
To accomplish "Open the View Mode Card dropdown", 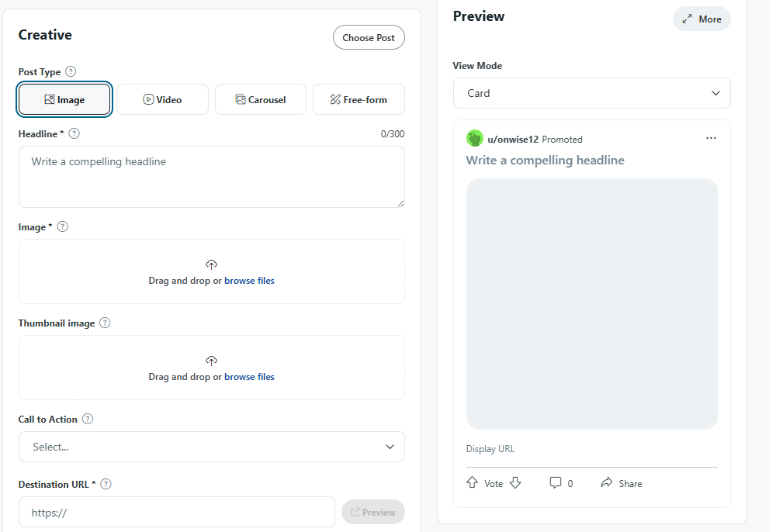I will [591, 93].
